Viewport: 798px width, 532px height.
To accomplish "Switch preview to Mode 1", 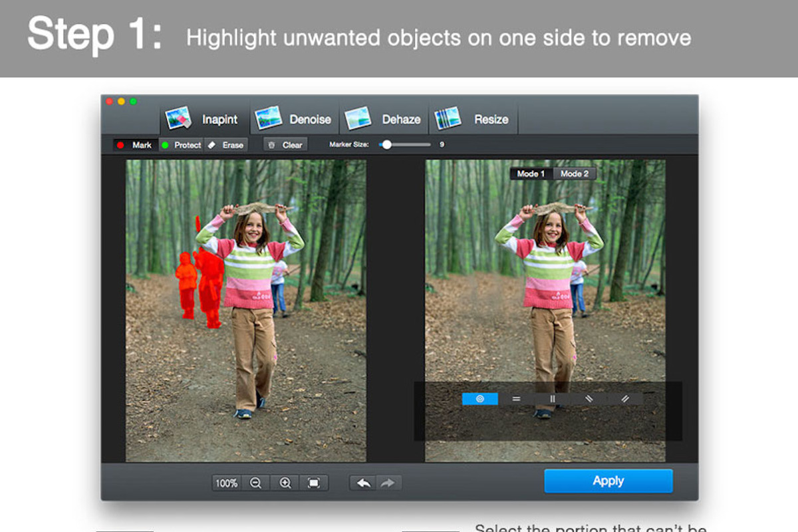I will click(531, 174).
